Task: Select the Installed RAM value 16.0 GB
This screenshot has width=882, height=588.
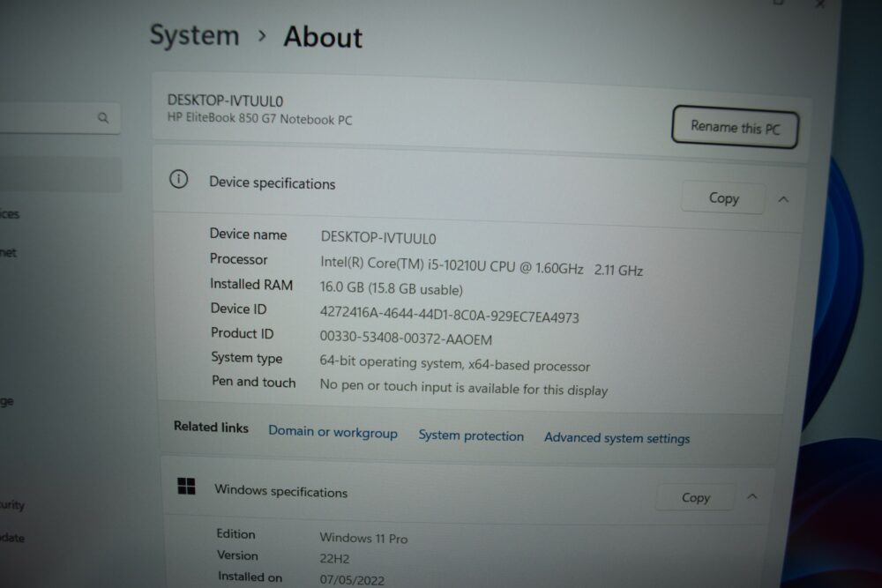Action: [x=391, y=288]
